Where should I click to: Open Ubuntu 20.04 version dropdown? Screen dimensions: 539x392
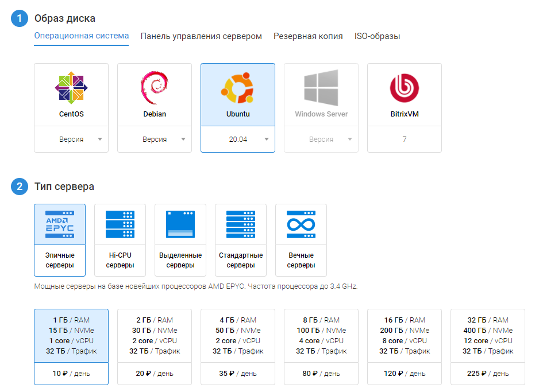(238, 139)
